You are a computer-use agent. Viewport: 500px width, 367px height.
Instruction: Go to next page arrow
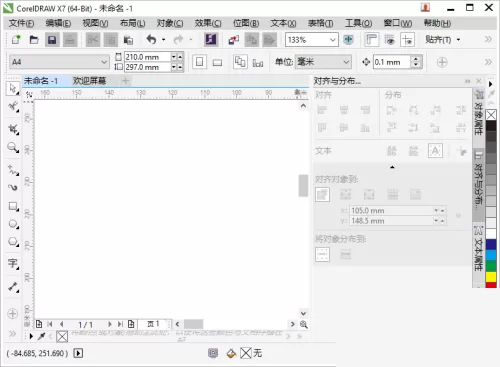[110, 324]
